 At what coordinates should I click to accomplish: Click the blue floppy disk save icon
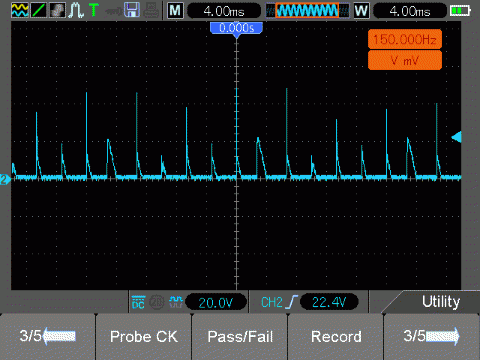click(x=132, y=10)
